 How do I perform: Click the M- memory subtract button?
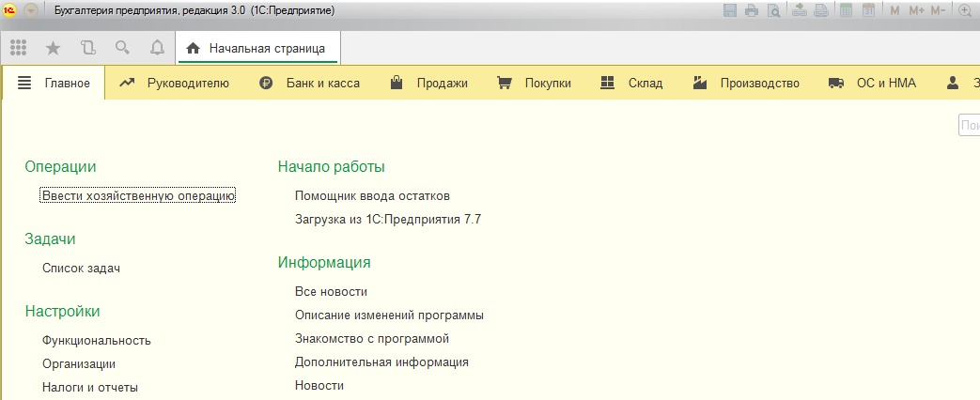(938, 10)
